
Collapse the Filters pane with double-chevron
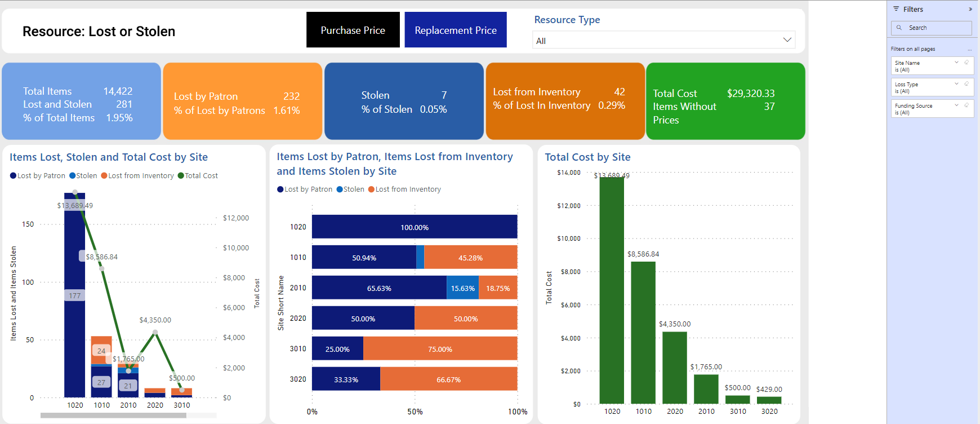point(970,9)
